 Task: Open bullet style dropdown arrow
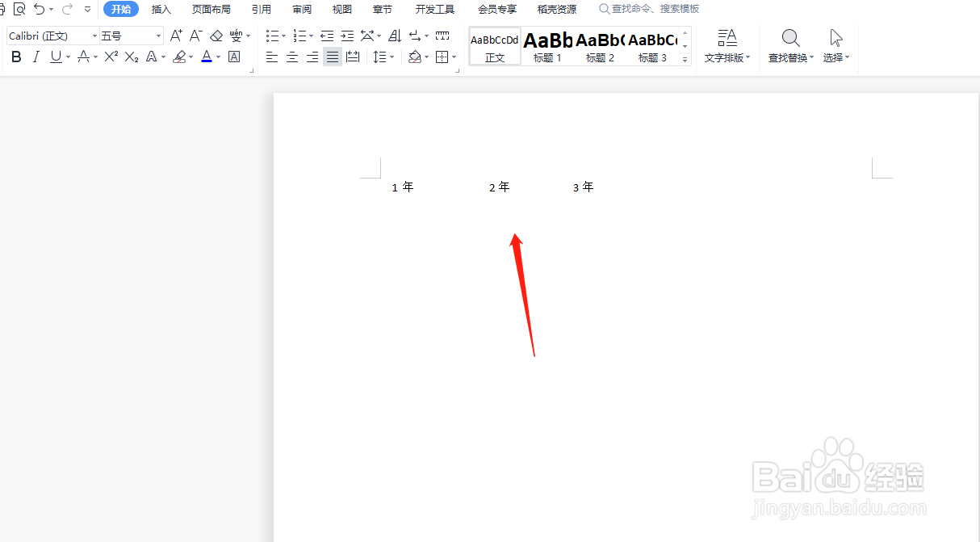[284, 36]
